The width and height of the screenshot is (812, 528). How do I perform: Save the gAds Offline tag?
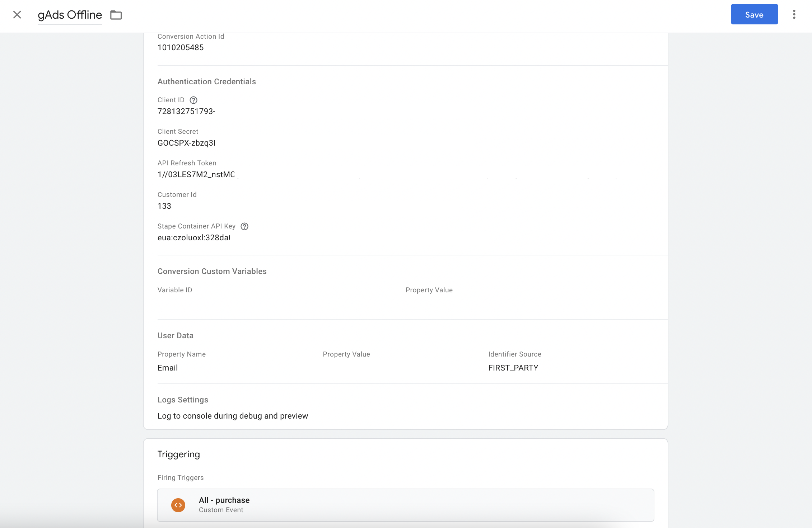(x=754, y=14)
